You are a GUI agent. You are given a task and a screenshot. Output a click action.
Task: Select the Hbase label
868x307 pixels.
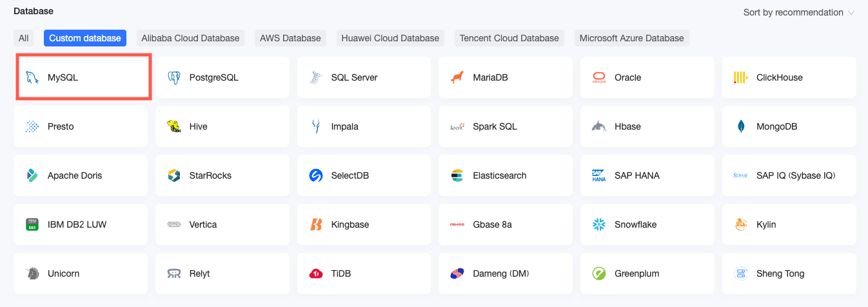point(628,126)
